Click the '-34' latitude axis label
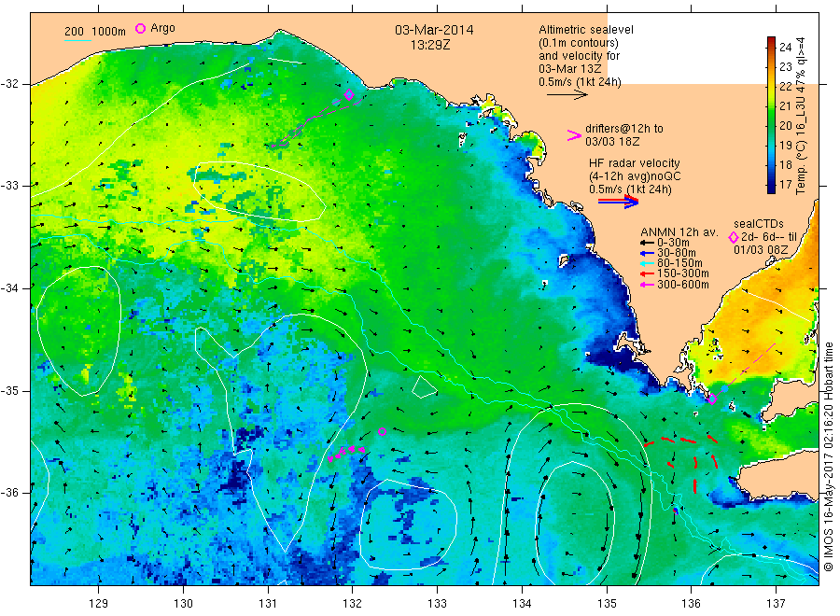This screenshot has height=616, width=840. (x=9, y=288)
